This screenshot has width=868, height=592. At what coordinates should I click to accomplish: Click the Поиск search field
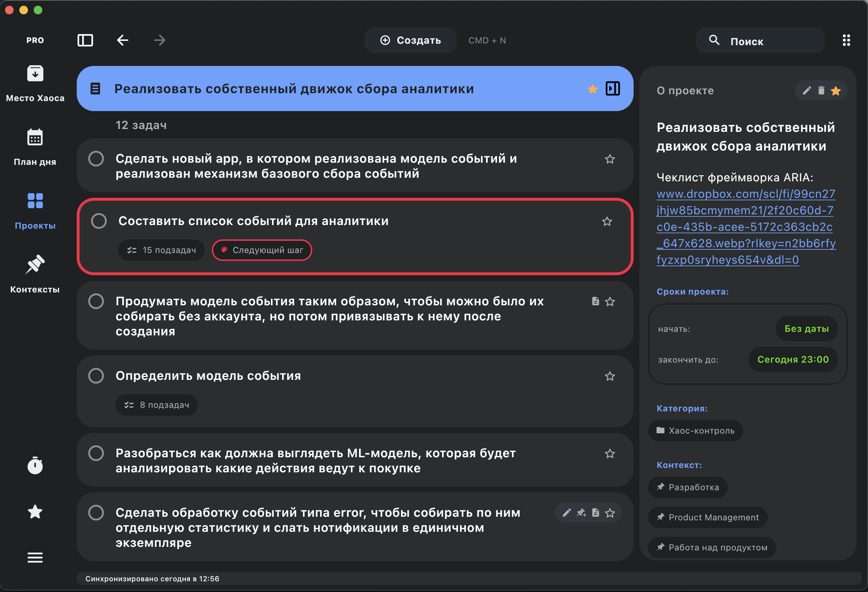(x=760, y=41)
